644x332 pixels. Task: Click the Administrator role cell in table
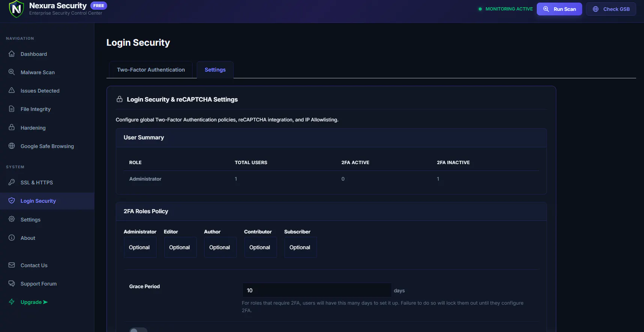pos(145,179)
